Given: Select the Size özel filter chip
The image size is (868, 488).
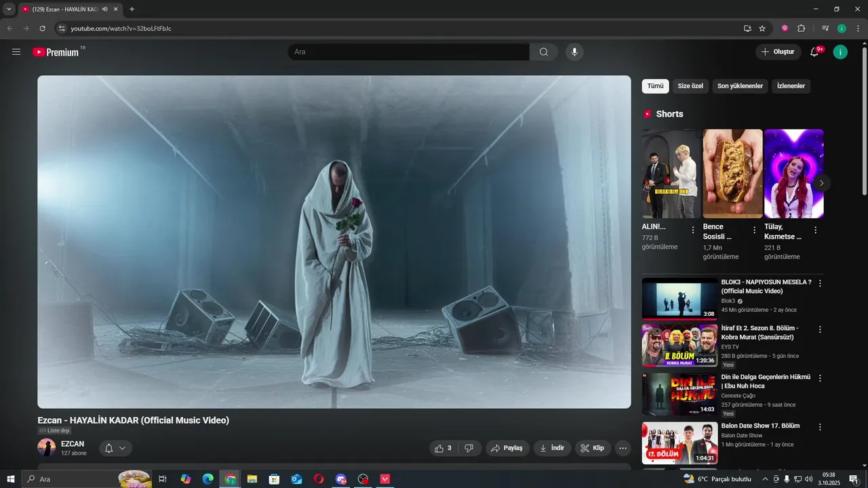Looking at the screenshot, I should 690,86.
